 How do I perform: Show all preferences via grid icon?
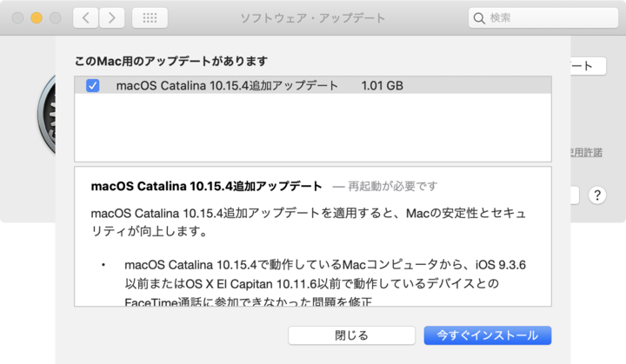pyautogui.click(x=150, y=17)
